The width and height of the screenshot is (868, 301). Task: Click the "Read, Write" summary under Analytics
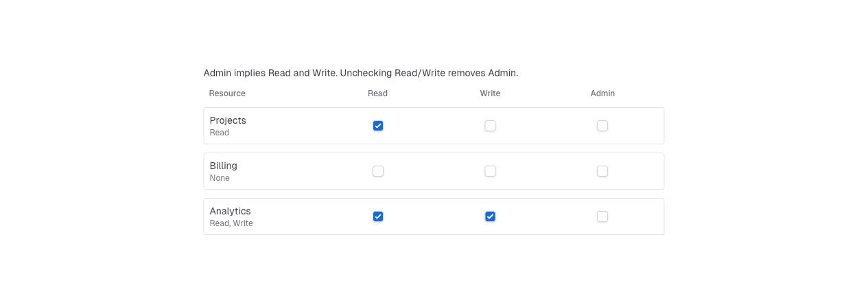tap(231, 223)
